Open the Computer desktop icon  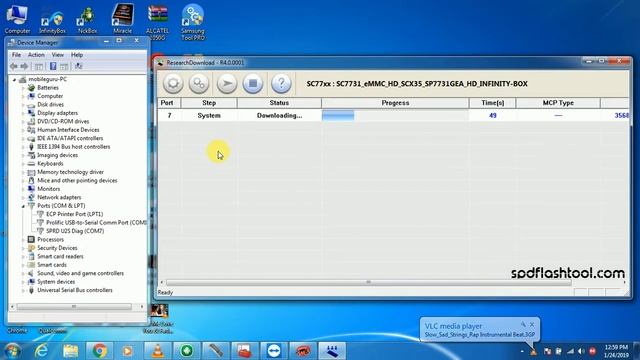tap(17, 19)
